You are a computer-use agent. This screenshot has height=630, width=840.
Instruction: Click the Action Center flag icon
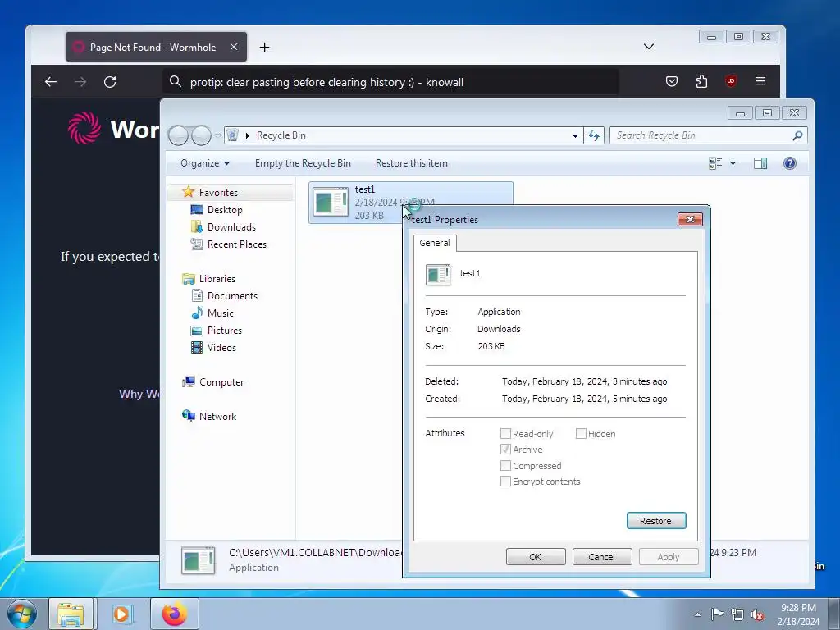pyautogui.click(x=717, y=614)
